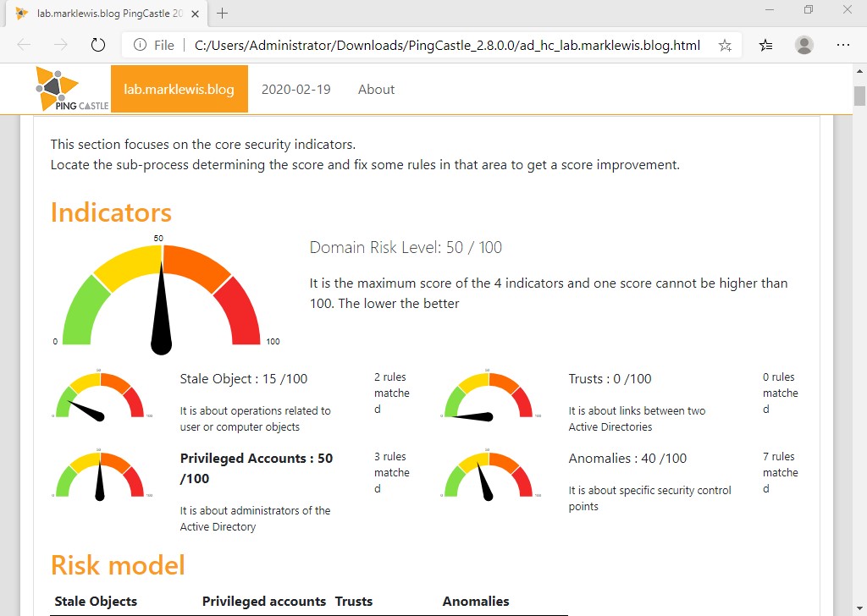Click the 'Domain Risk Level: 50 / 100' text
Viewport: 867px width, 616px height.
click(406, 247)
